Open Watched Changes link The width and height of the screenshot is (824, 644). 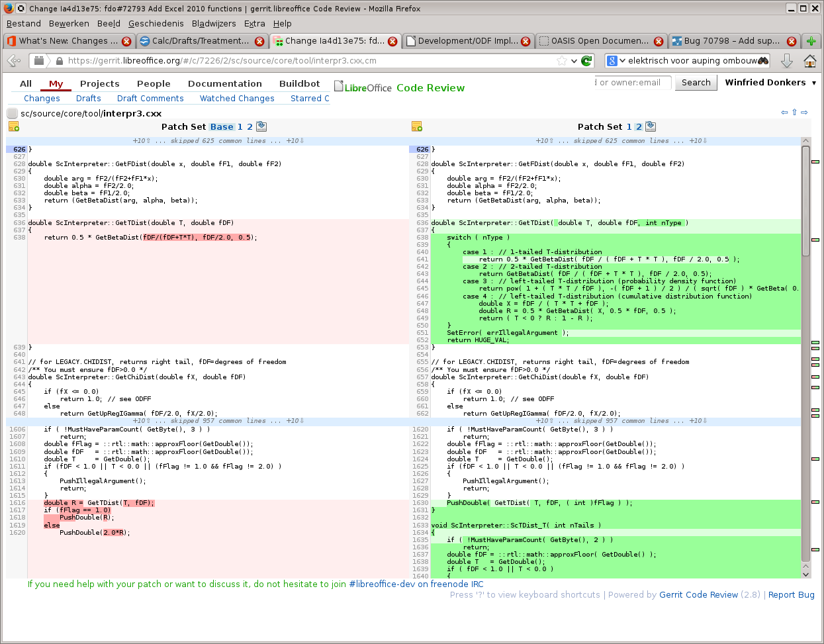click(237, 98)
